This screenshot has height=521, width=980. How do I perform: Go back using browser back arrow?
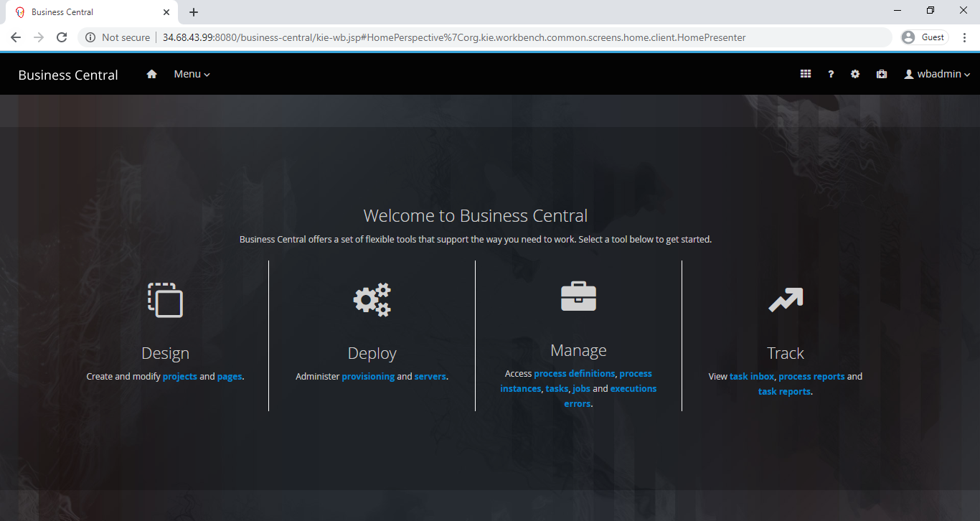pos(16,37)
